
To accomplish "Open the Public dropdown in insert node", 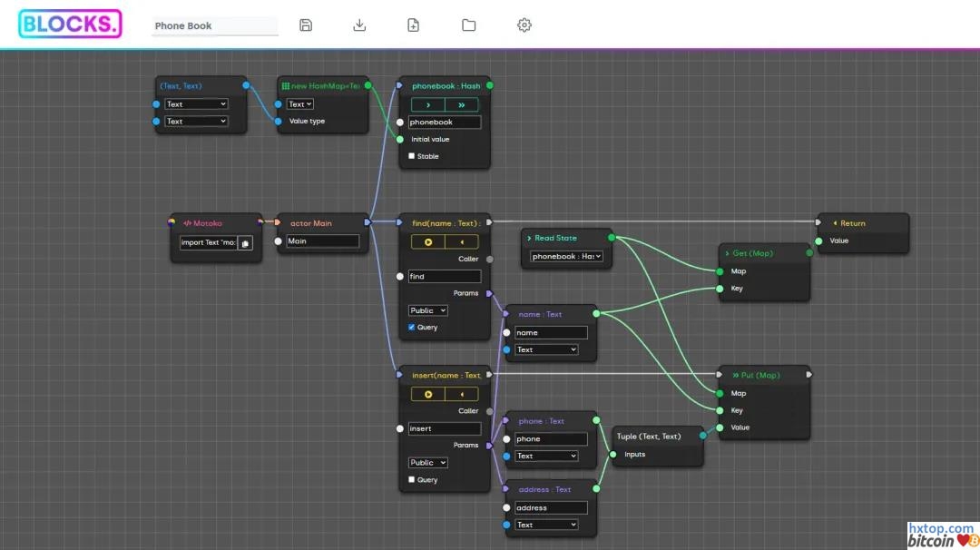I will point(427,463).
